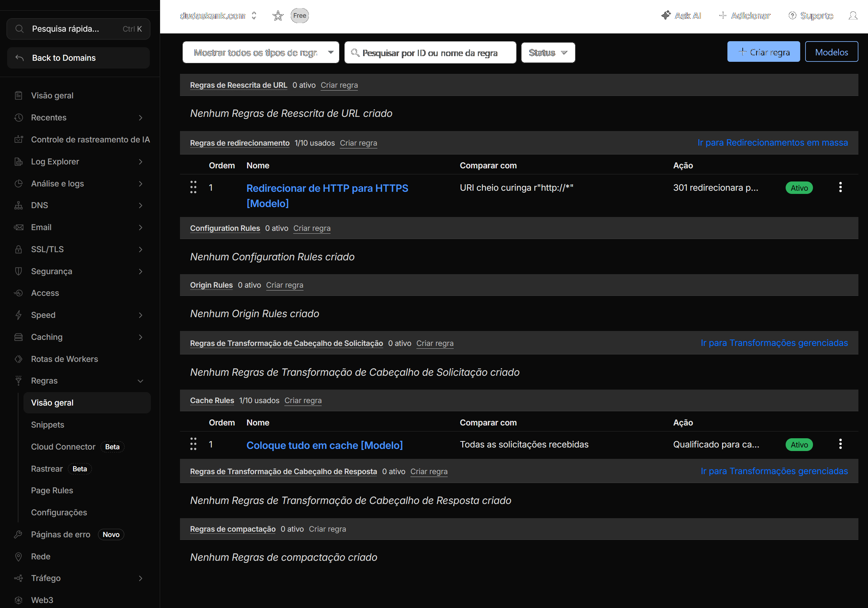Open Suporte help menu
The image size is (868, 608).
810,16
